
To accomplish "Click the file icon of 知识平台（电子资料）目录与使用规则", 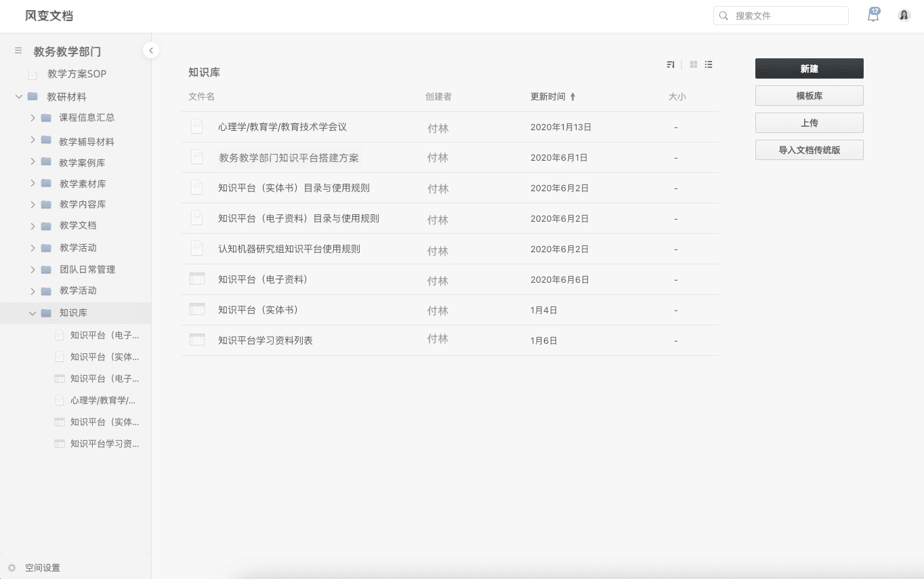I will (x=196, y=218).
